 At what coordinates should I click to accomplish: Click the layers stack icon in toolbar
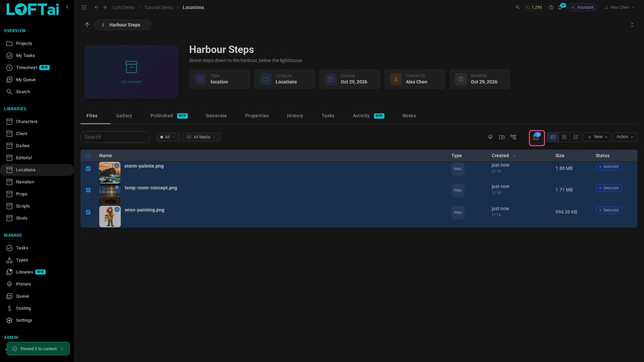[x=491, y=137]
